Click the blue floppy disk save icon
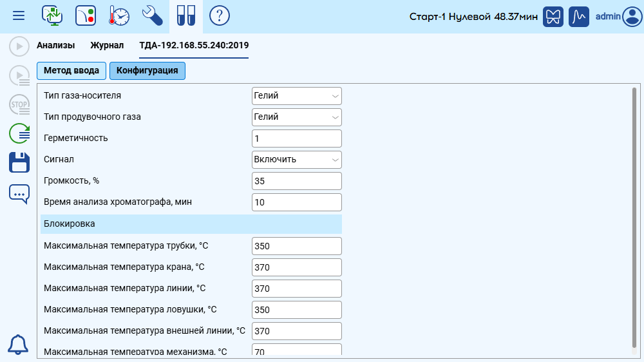Viewport: 644px width, 362px height. point(19,162)
